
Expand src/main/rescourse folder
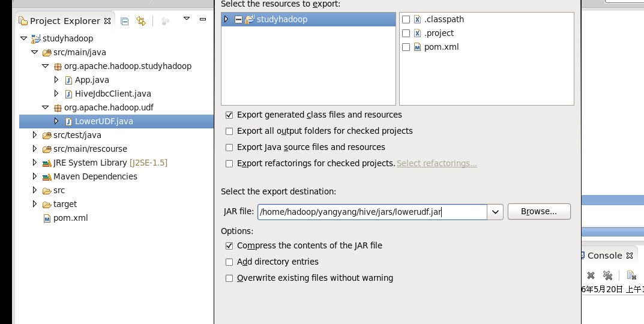point(35,149)
